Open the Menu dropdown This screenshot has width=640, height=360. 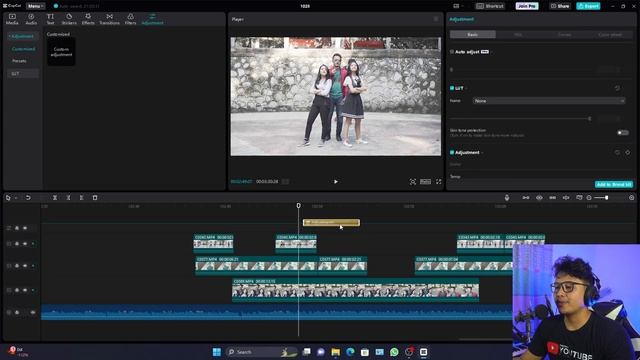(x=35, y=6)
